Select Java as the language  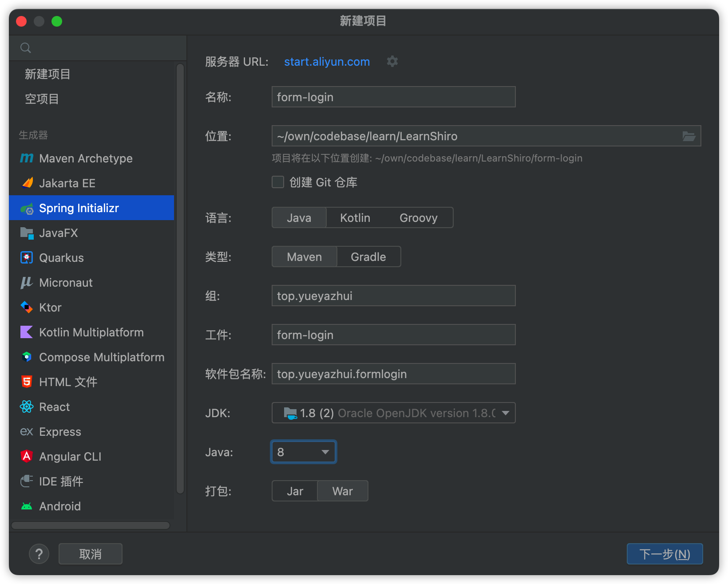coord(299,217)
